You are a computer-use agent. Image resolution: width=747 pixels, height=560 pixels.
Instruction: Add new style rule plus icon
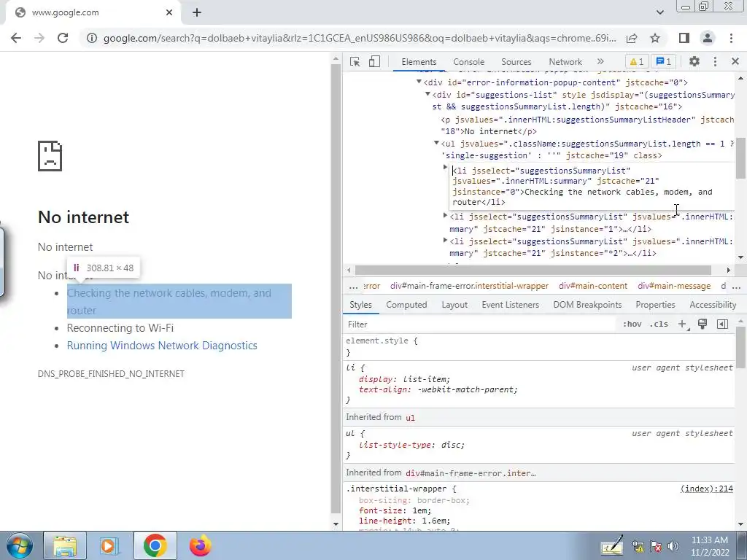point(683,324)
